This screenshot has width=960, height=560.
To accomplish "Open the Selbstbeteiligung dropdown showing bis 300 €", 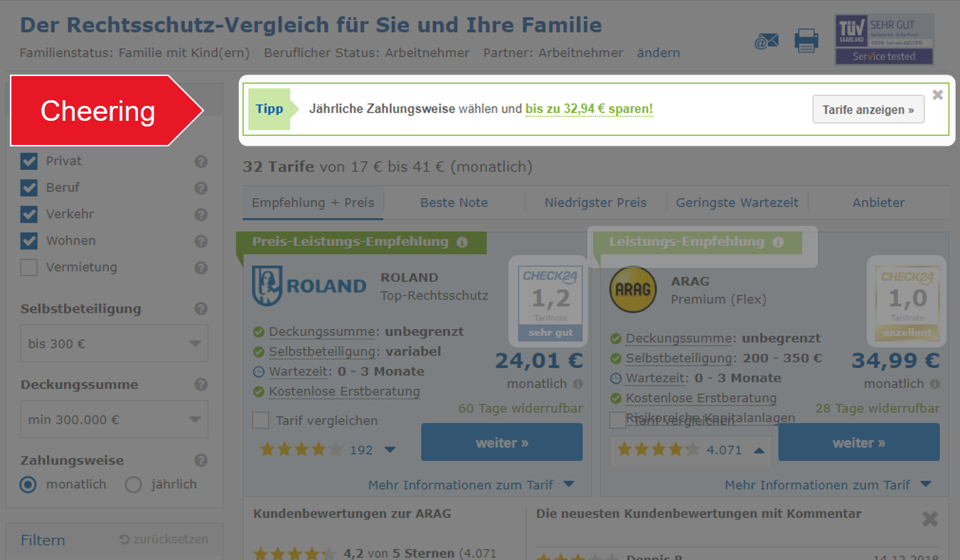I will click(114, 344).
